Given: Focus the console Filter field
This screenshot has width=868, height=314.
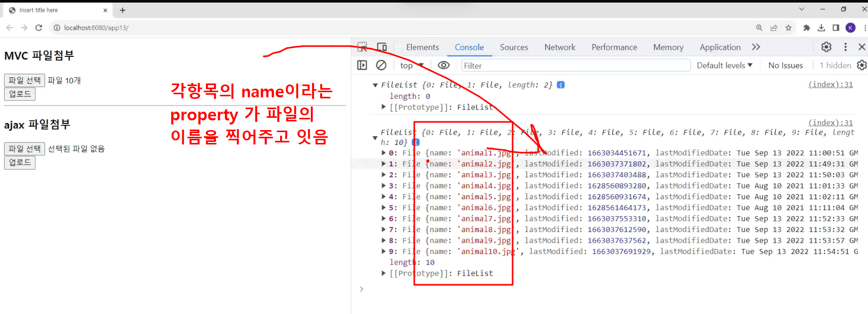Looking at the screenshot, I should coord(576,66).
